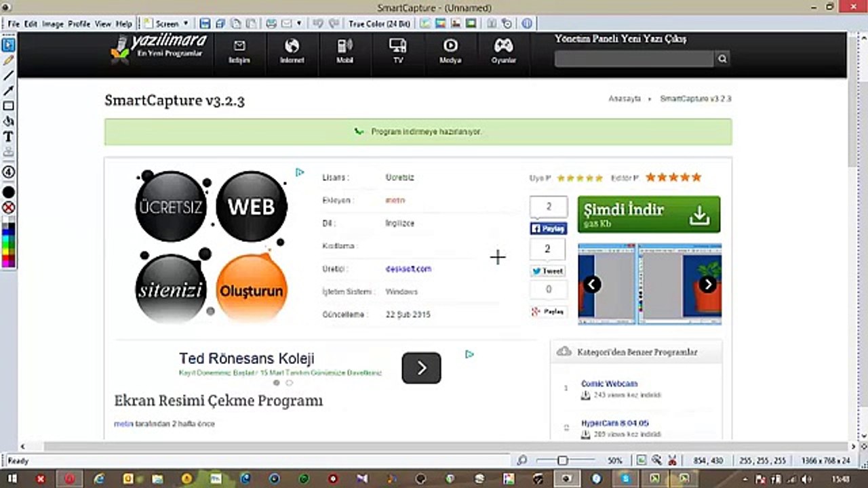The width and height of the screenshot is (868, 488).
Task: Open the Internet category on the website
Action: (x=292, y=52)
